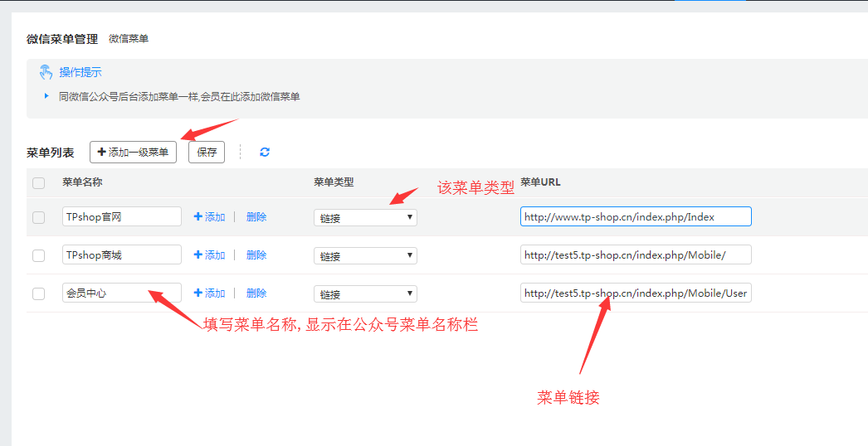Delete the TPshop官网 menu entry
Image resolution: width=868 pixels, height=446 pixels.
[256, 217]
